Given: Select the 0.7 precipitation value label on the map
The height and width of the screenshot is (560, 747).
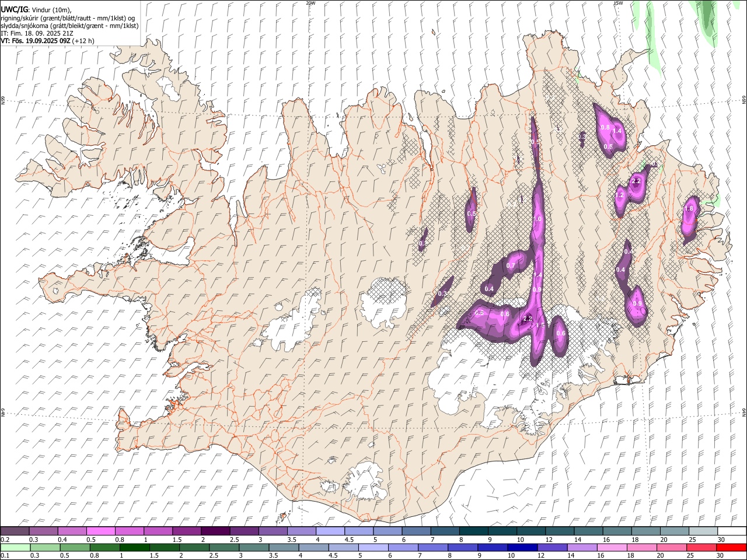Looking at the screenshot, I should tap(511, 266).
